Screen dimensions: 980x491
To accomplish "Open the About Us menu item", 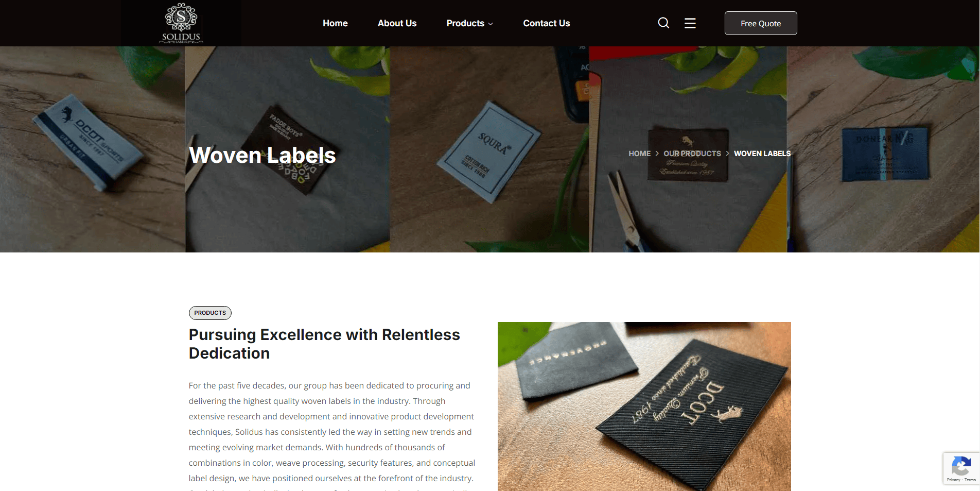I will pyautogui.click(x=397, y=23).
